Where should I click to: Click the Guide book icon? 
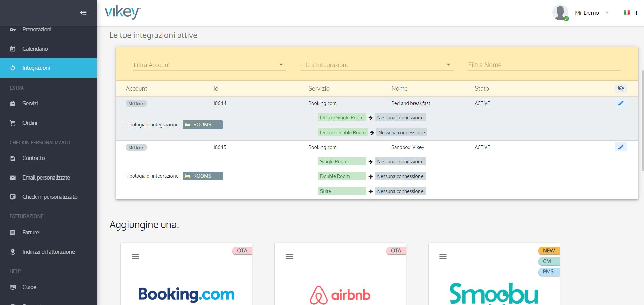[13, 287]
